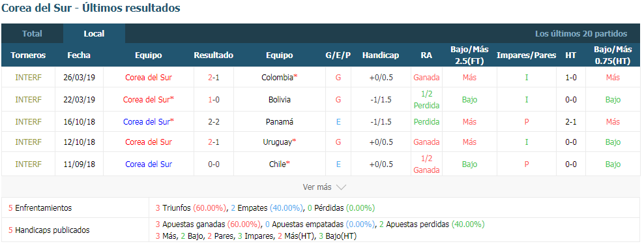Click the Bajo/Más 2.5(FT) column header
This screenshot has width=644, height=246.
tap(469, 55)
